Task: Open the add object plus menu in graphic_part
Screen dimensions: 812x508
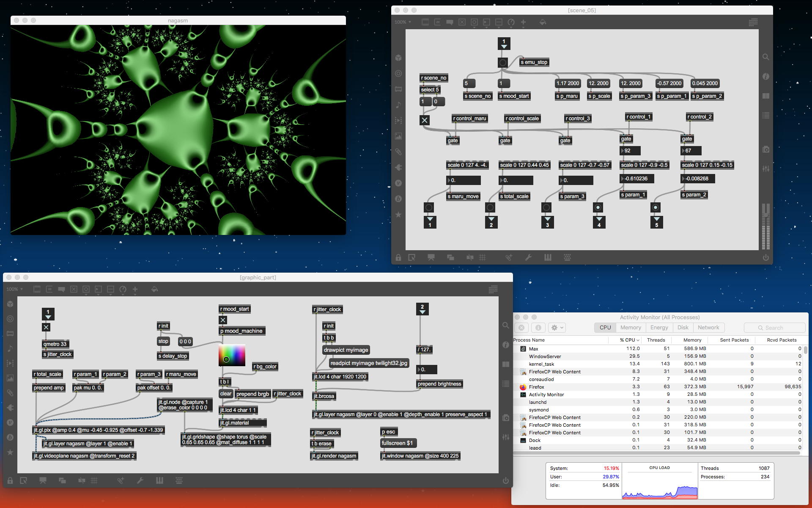Action: click(x=135, y=289)
